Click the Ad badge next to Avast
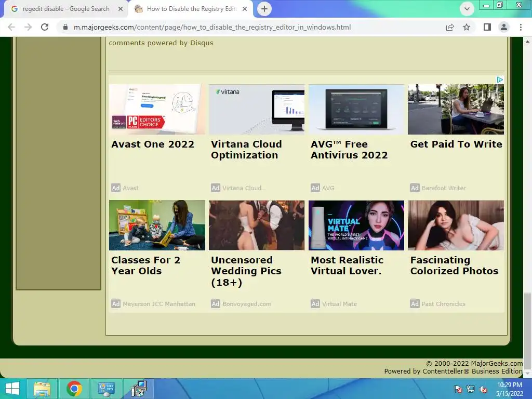The width and height of the screenshot is (532, 399). point(116,188)
